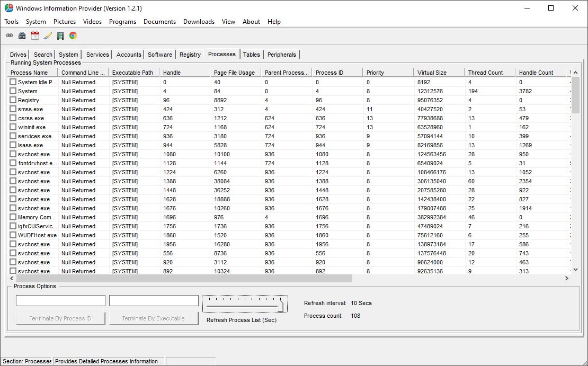Click the paintbrush toolbar icon
The height and width of the screenshot is (366, 588).
point(47,35)
